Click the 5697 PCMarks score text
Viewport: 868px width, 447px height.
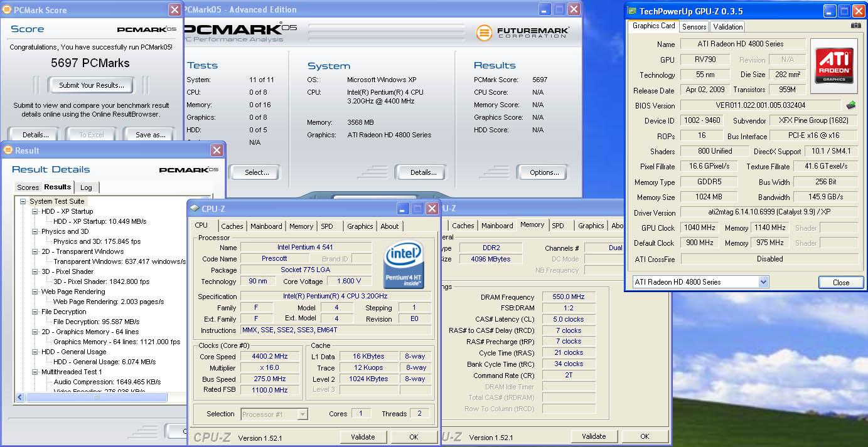90,63
